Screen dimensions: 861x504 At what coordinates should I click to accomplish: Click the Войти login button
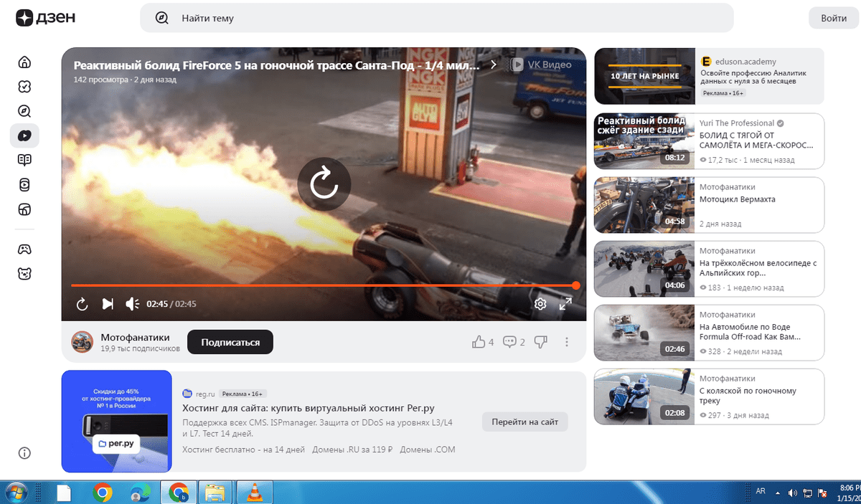point(834,18)
